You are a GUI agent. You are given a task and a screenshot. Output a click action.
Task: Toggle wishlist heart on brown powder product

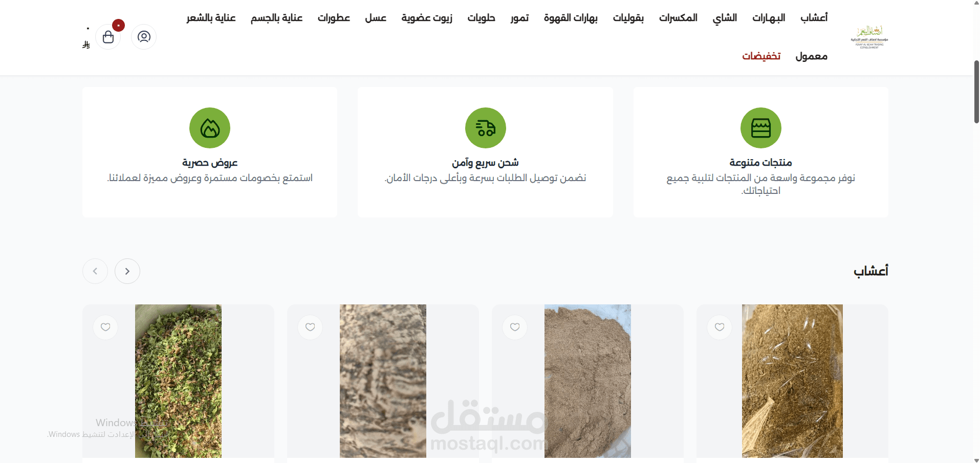click(515, 327)
